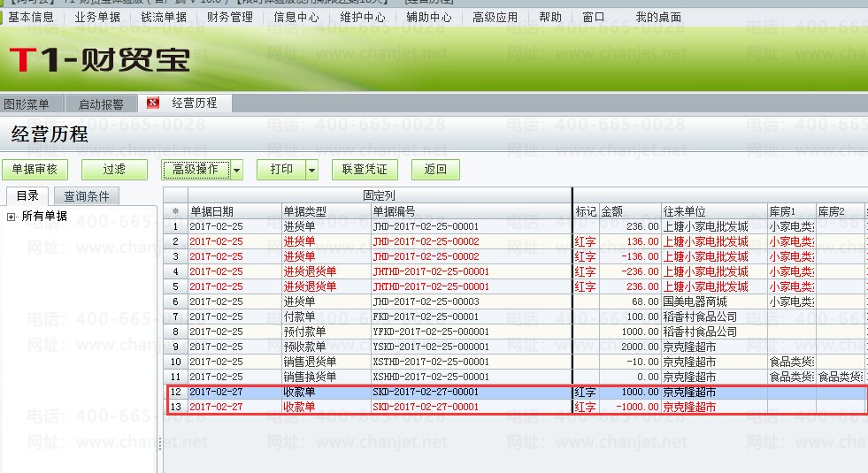Open the 打印 dropdown arrow
The image size is (868, 473).
pos(311,170)
